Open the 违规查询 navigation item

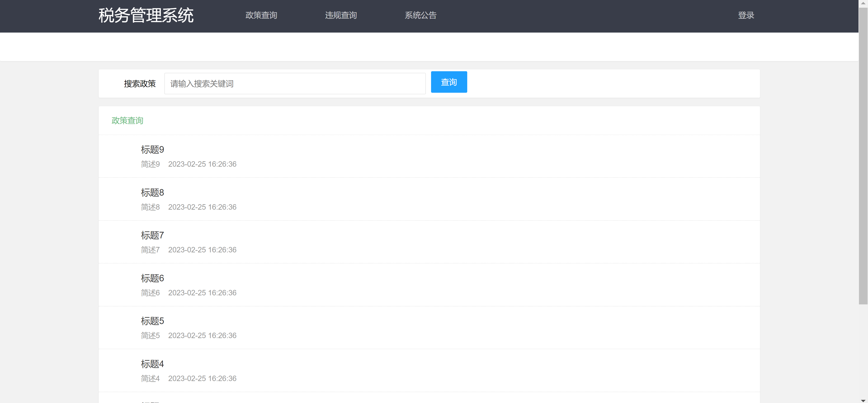[341, 15]
